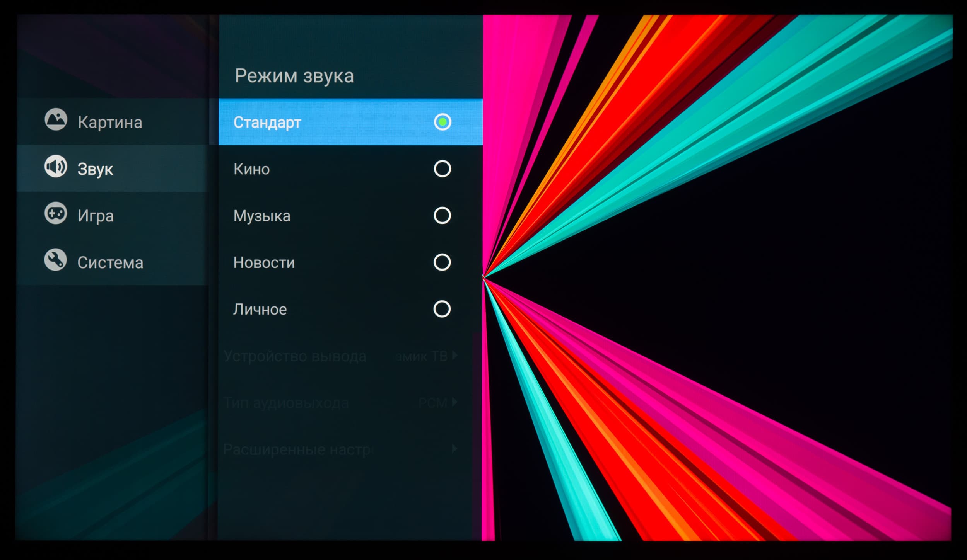Select the Новости radio button
The height and width of the screenshot is (560, 967).
(442, 262)
